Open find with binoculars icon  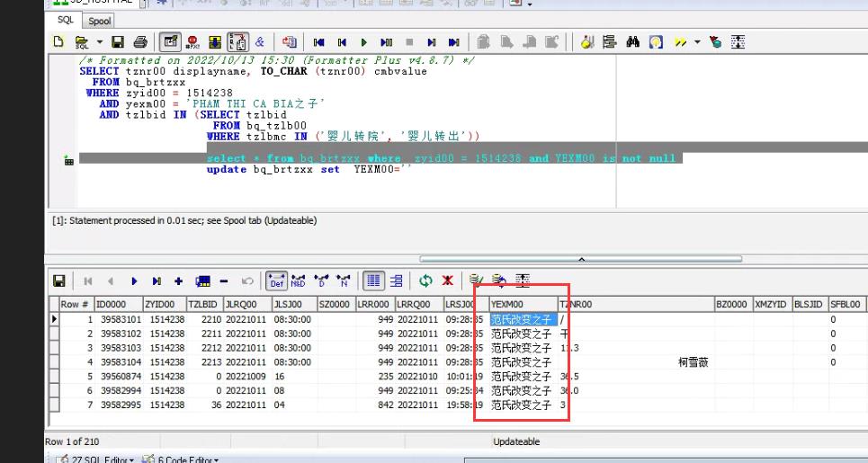[x=632, y=42]
